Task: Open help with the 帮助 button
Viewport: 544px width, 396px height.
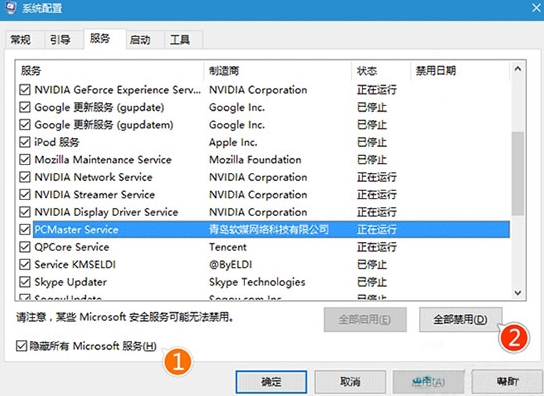Action: 507,382
